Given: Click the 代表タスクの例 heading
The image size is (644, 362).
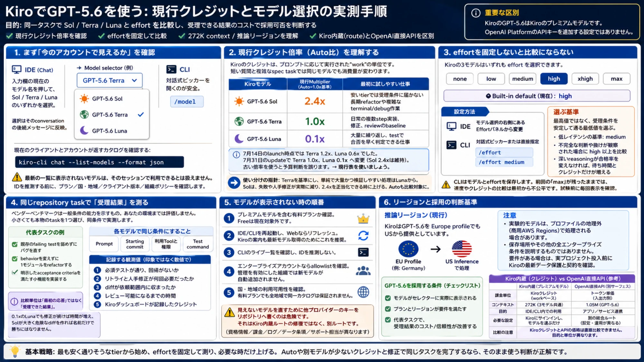Looking at the screenshot, I should (45, 232).
